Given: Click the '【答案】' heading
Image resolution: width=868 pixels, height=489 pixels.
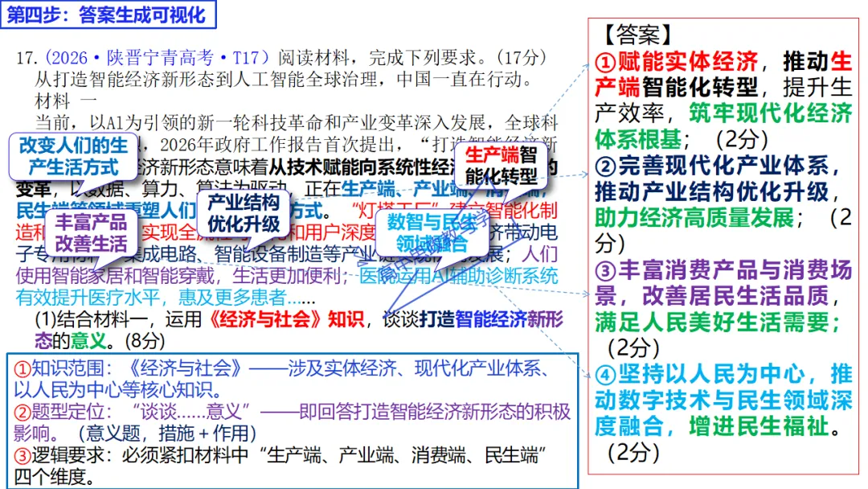Looking at the screenshot, I should point(637,35).
